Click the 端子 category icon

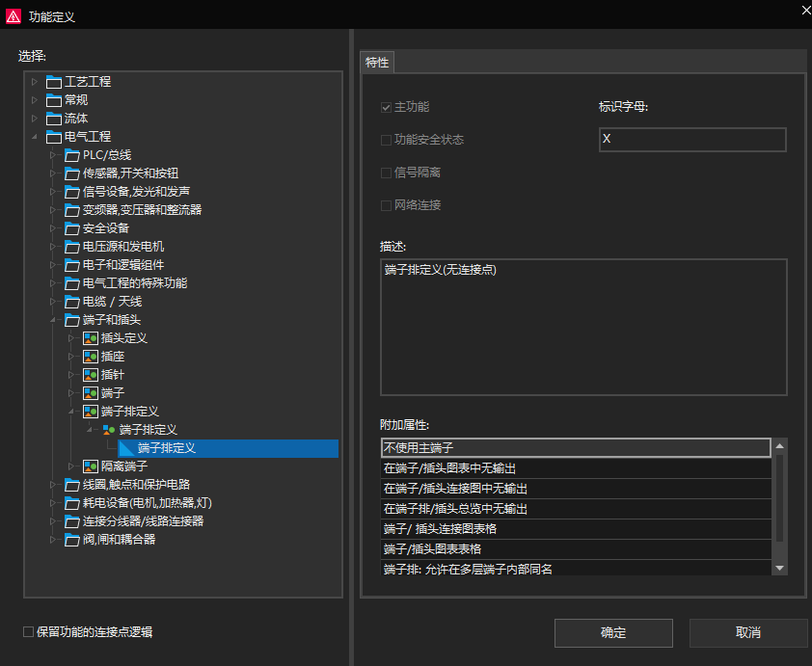91,393
